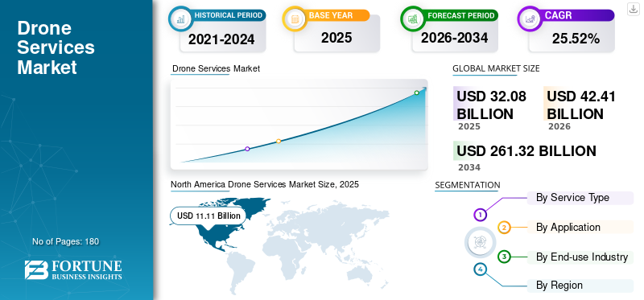Click the orange number 2 segmentation circle
This screenshot has width=644, height=300.
(505, 228)
